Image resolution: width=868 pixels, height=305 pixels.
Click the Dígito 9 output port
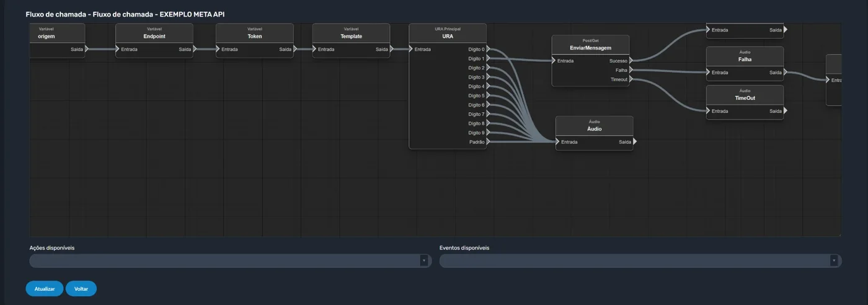(489, 133)
